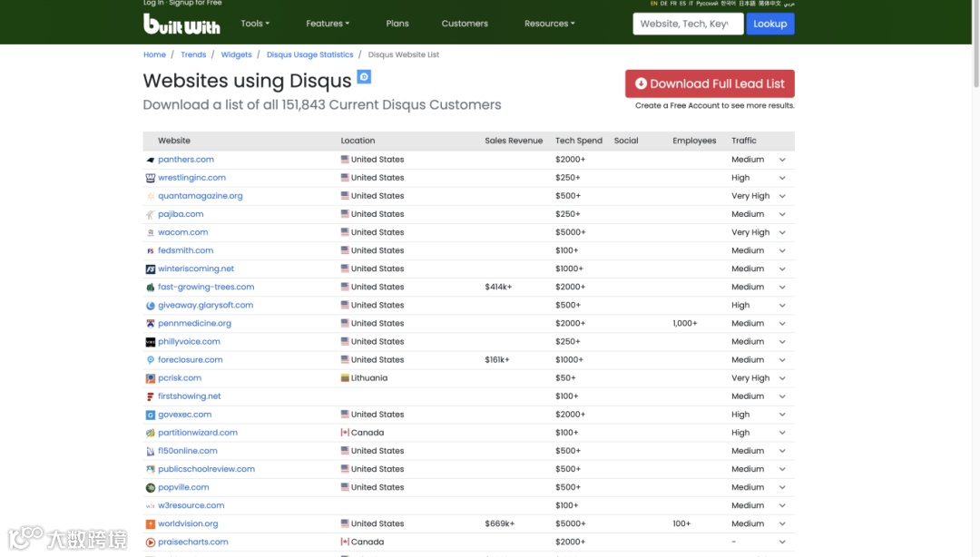Expand the worldvision.org row details
This screenshot has width=980, height=557.
click(782, 523)
